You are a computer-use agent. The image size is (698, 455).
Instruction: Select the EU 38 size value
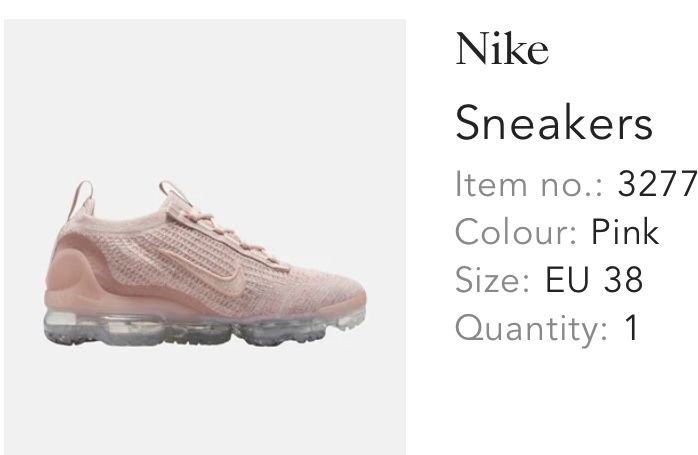[594, 280]
